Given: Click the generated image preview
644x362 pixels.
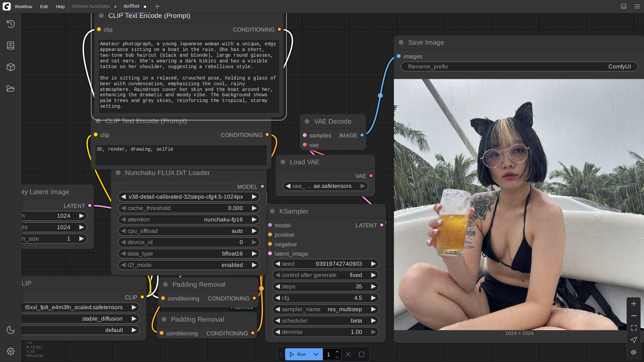Looking at the screenshot, I should coord(519,204).
